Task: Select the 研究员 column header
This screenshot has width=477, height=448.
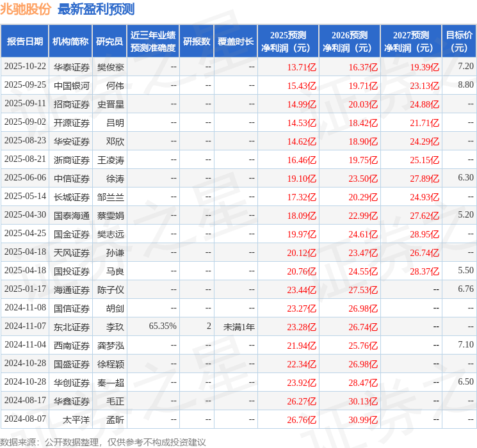Action: [109, 42]
